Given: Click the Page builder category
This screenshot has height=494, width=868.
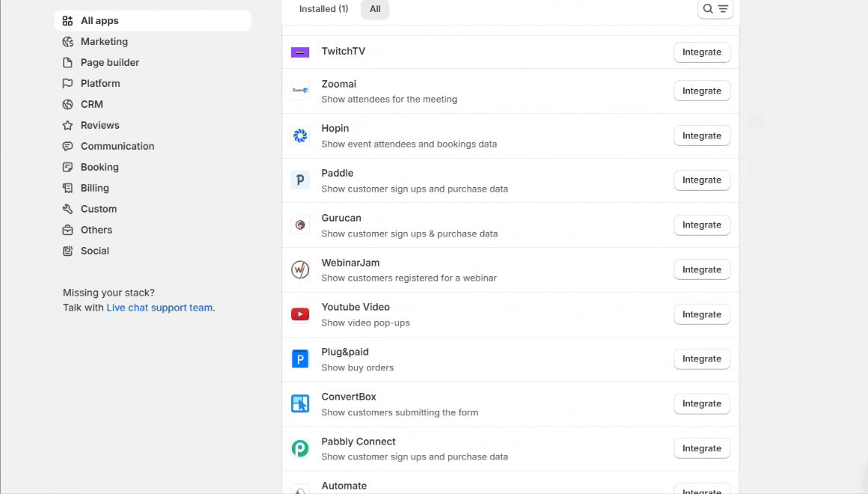Looking at the screenshot, I should click(110, 63).
